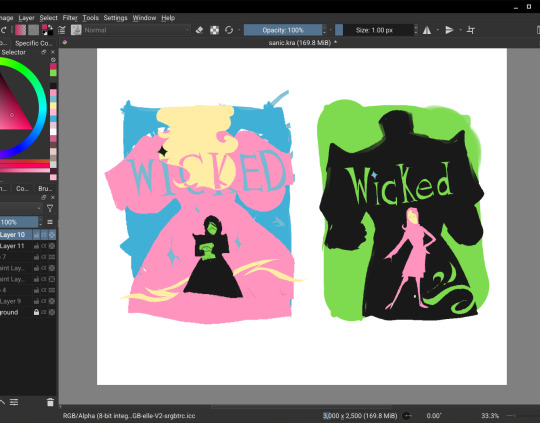Toggle alpha lock on Layer 10

pos(52,235)
